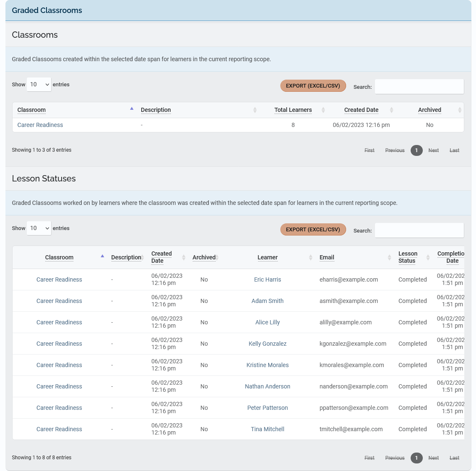This screenshot has width=476, height=471.
Task: Select email ppatterson@example.com
Action: point(354,408)
